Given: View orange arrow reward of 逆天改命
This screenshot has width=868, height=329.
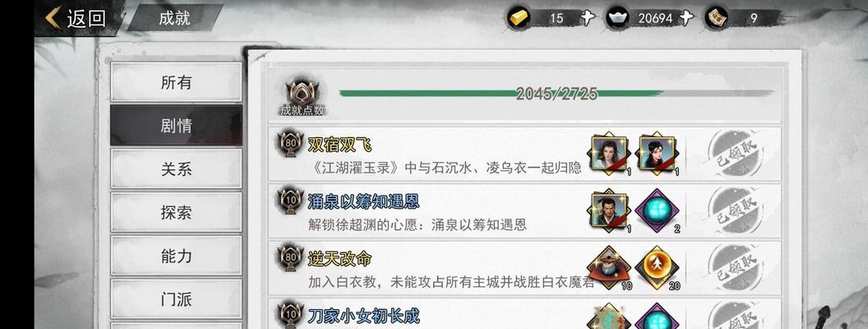Looking at the screenshot, I should 657,267.
